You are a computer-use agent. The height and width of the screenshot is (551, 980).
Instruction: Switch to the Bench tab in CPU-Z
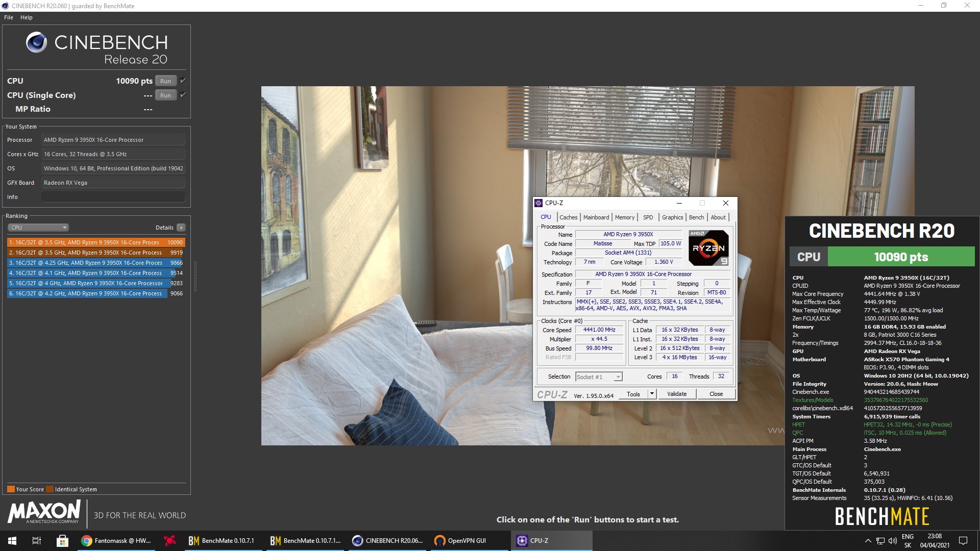(696, 217)
